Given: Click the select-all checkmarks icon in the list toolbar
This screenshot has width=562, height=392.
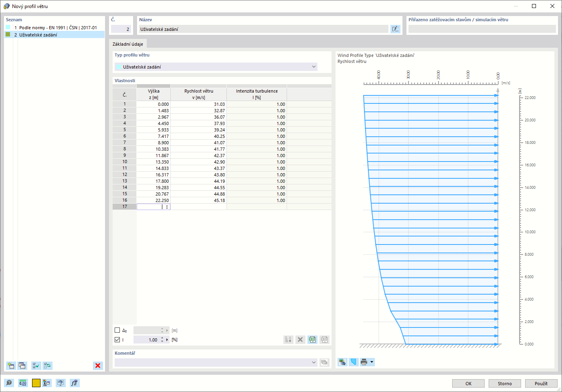Looking at the screenshot, I should click(36, 366).
